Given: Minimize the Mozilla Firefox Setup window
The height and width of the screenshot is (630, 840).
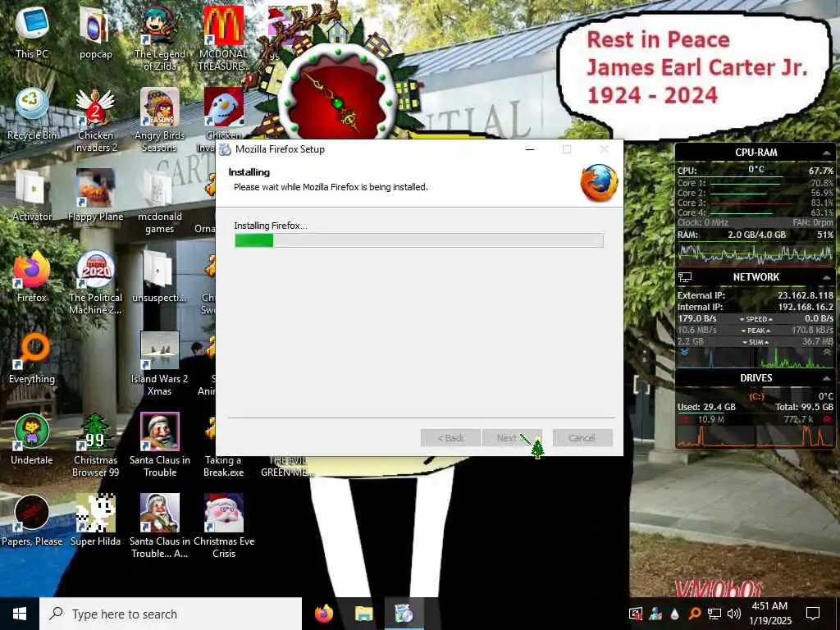Looking at the screenshot, I should (x=530, y=149).
